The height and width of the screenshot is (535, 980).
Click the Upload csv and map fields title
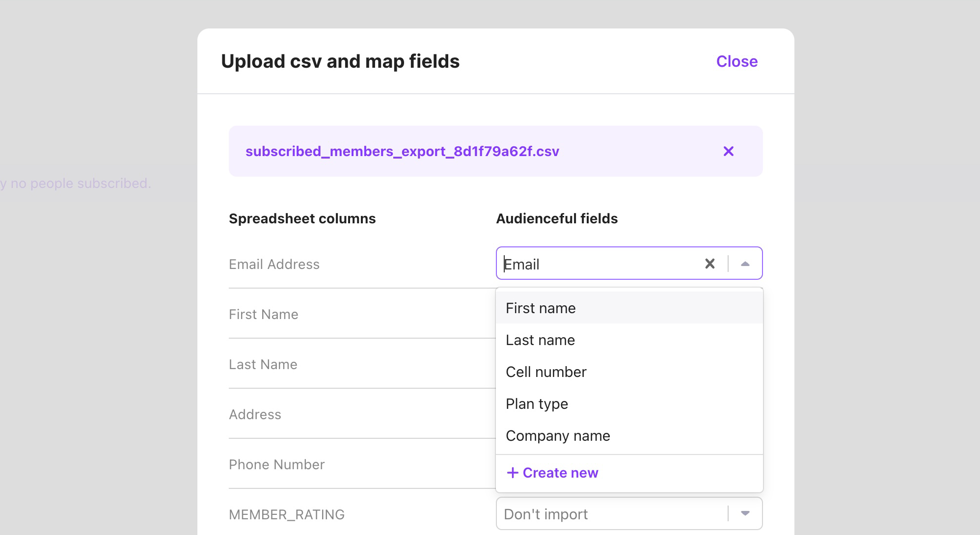[x=340, y=61]
